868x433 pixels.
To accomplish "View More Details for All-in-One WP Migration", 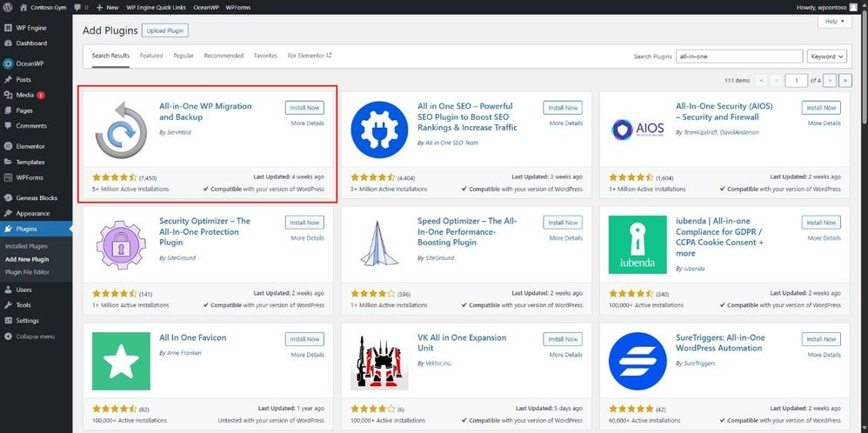I will coord(307,123).
